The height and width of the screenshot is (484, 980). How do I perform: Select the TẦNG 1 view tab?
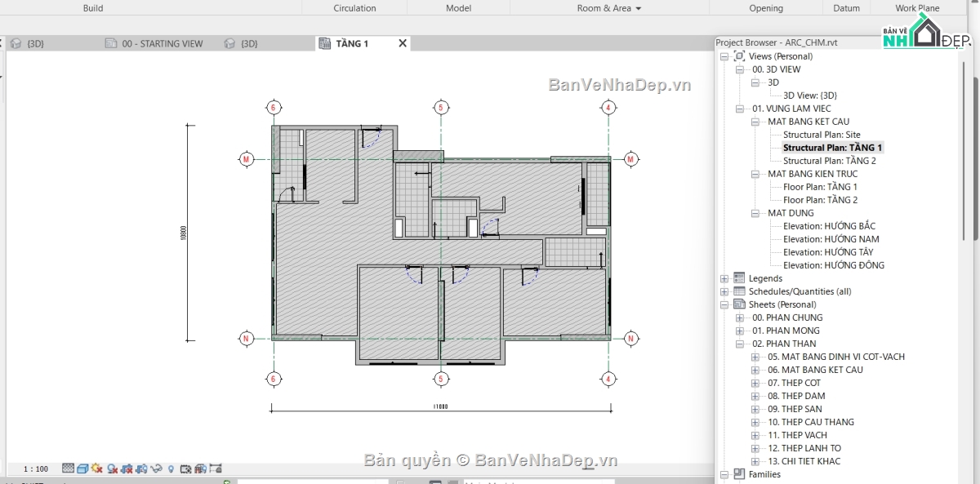click(x=352, y=43)
